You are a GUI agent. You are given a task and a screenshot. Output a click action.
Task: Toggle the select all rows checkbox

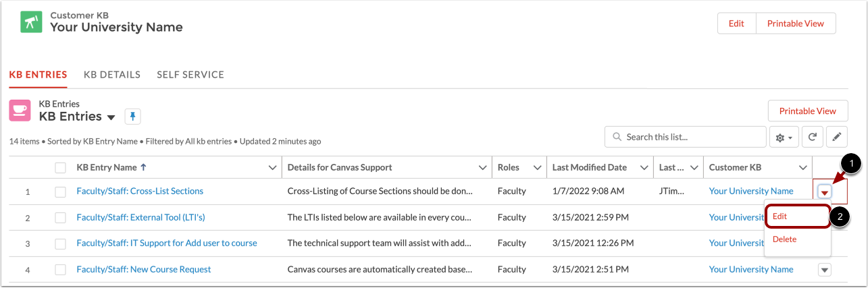[x=61, y=167]
